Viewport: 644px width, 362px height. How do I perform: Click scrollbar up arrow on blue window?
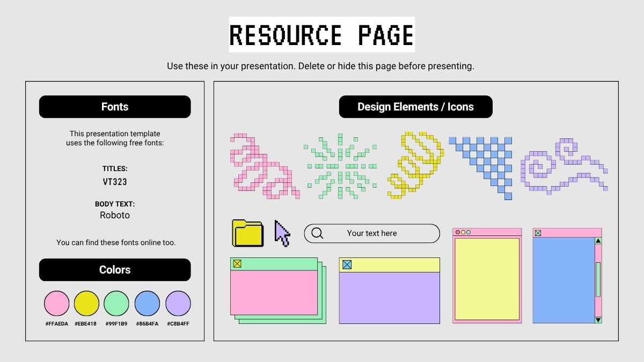pos(598,241)
